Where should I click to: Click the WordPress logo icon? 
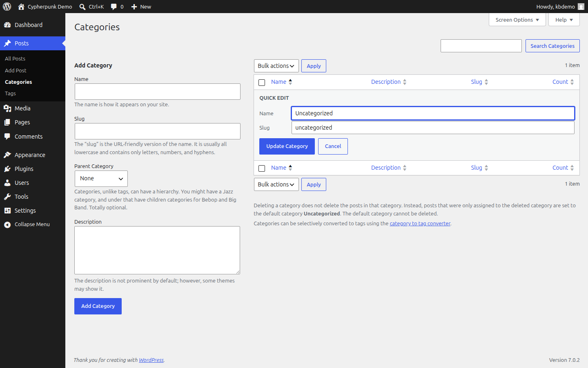[x=7, y=7]
